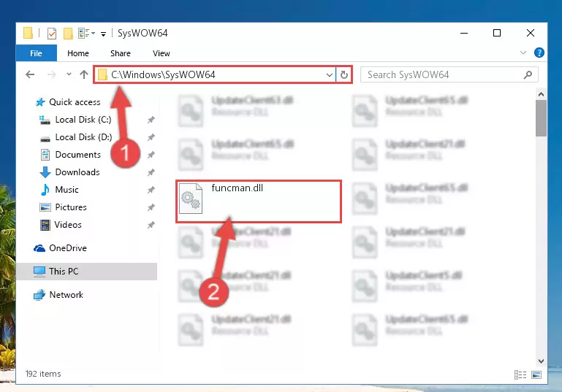Switch to Large icons view layout icon
Screen dimensions: 562x392
point(536,374)
